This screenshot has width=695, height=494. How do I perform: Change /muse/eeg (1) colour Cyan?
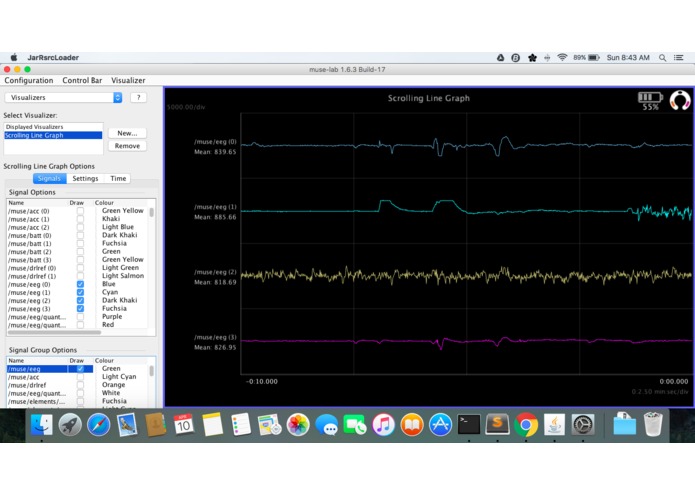coord(110,292)
